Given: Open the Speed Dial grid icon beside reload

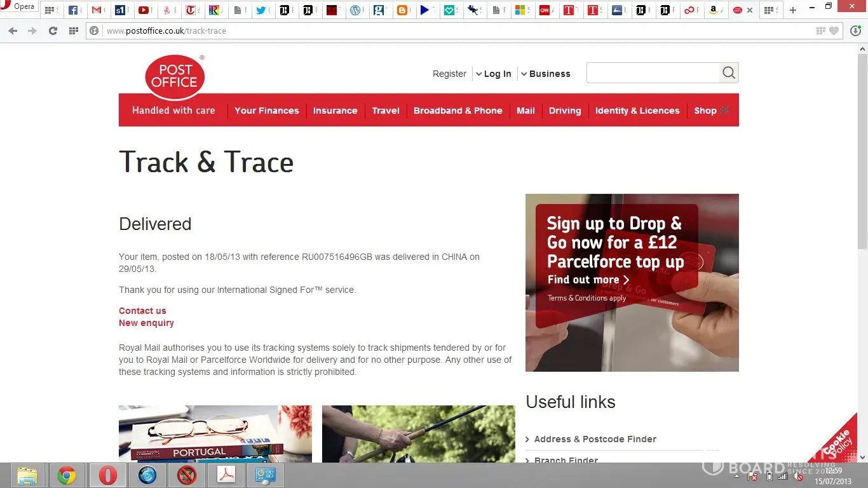Looking at the screenshot, I should (74, 30).
